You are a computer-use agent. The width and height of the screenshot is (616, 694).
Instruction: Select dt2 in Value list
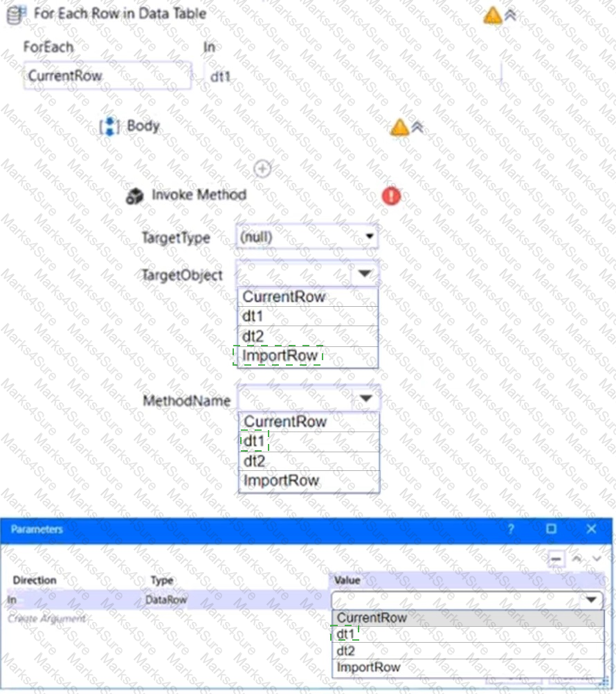[x=468, y=651]
